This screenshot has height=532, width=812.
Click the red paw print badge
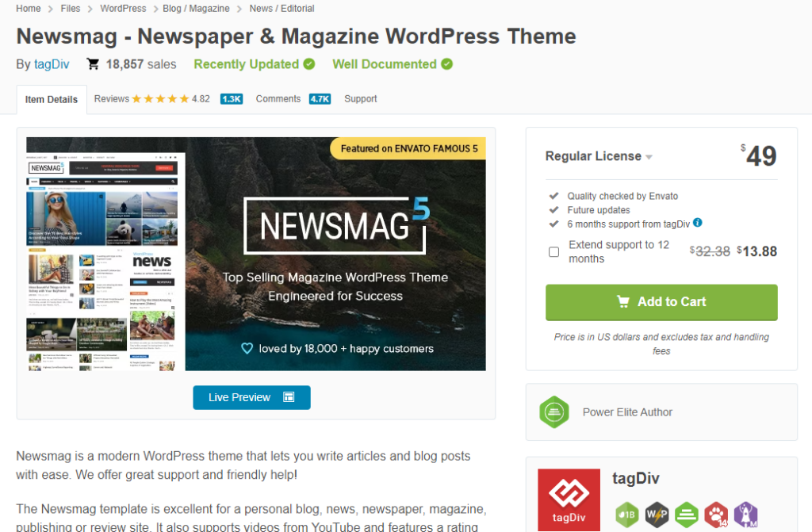click(716, 515)
